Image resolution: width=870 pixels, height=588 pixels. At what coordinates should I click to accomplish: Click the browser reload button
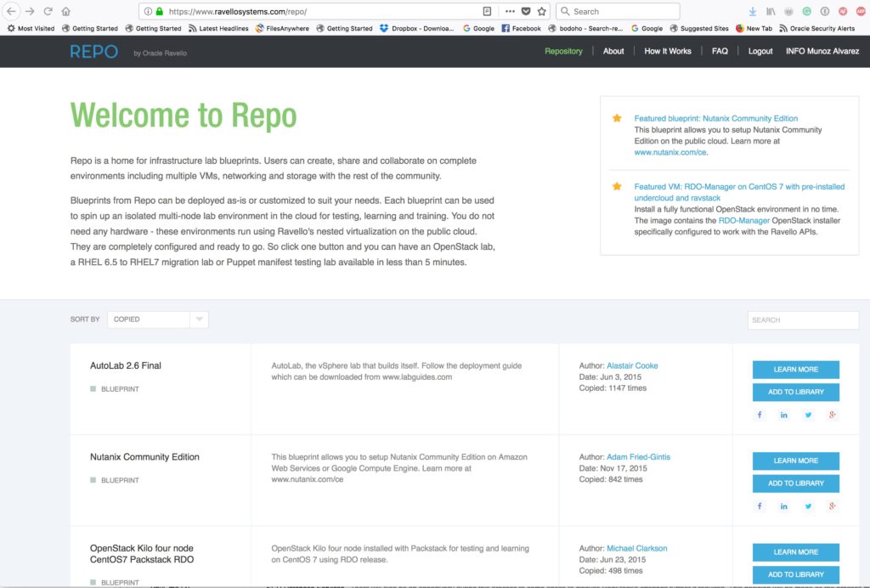tap(48, 11)
